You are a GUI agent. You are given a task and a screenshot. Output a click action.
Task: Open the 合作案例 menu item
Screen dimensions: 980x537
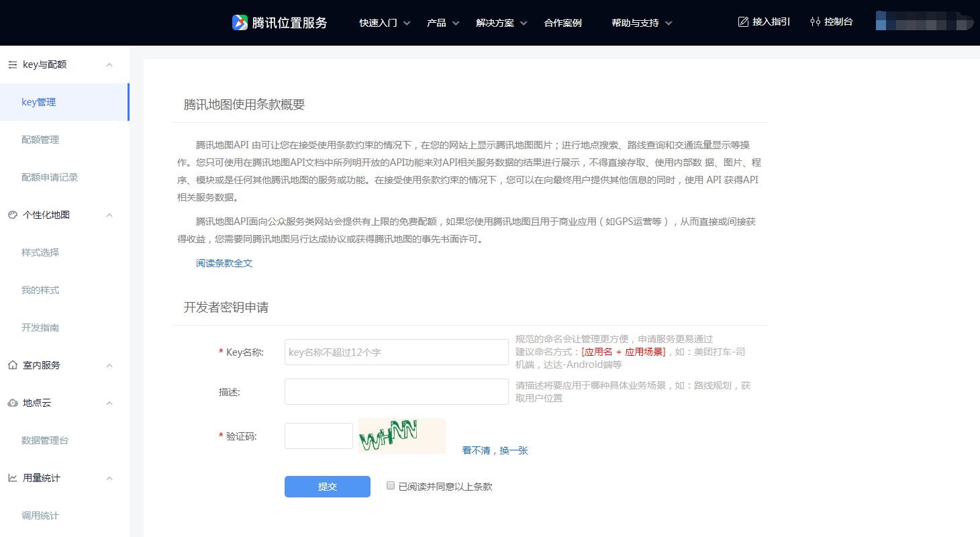pyautogui.click(x=562, y=23)
